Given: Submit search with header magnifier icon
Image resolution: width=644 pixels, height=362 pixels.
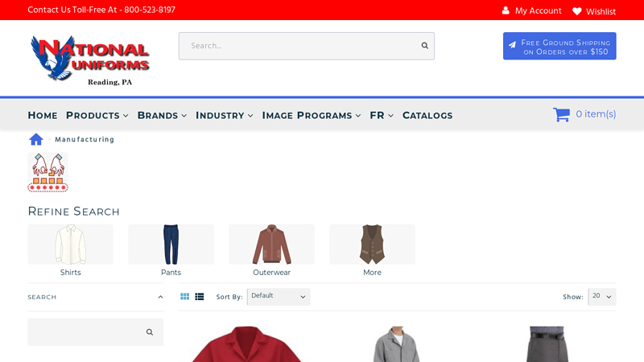Looking at the screenshot, I should [x=425, y=46].
